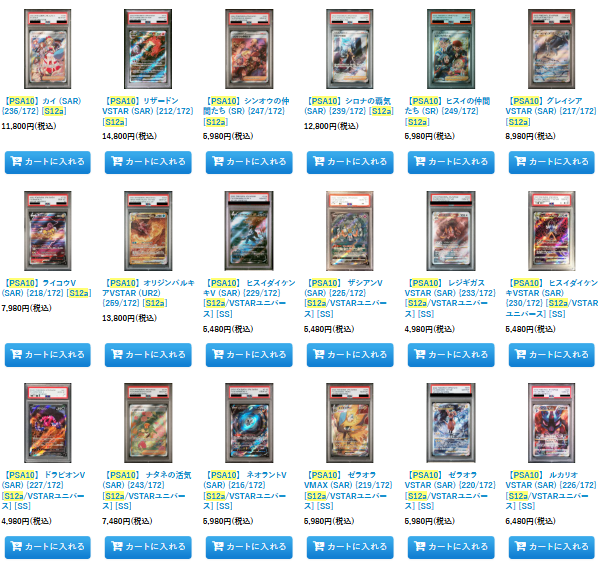Click cart icon for ヒスイダイケンキV listing
605x563 pixels.
(218, 354)
